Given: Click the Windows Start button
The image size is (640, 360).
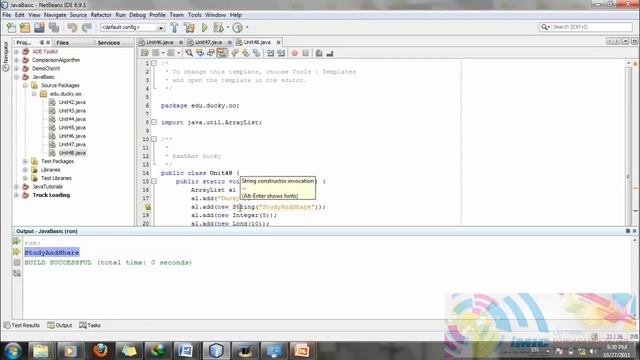Looking at the screenshot, I should pos(12,351).
